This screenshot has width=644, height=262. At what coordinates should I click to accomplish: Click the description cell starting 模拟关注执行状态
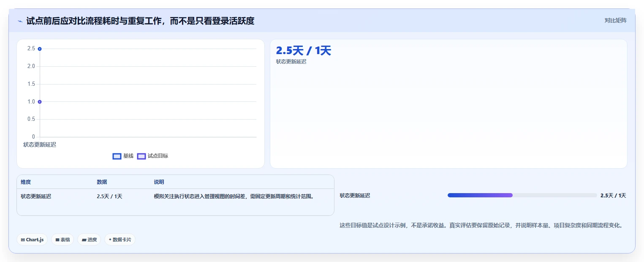point(234,196)
